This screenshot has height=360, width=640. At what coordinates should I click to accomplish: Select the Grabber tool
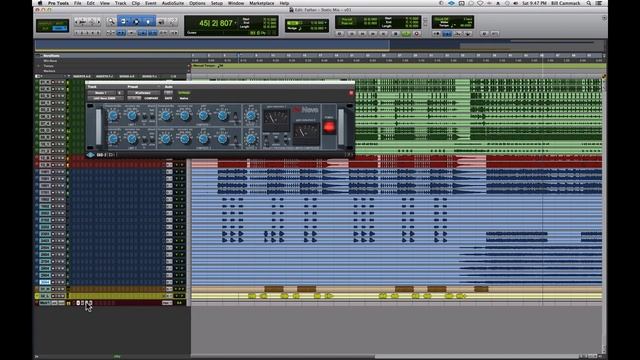[x=148, y=21]
